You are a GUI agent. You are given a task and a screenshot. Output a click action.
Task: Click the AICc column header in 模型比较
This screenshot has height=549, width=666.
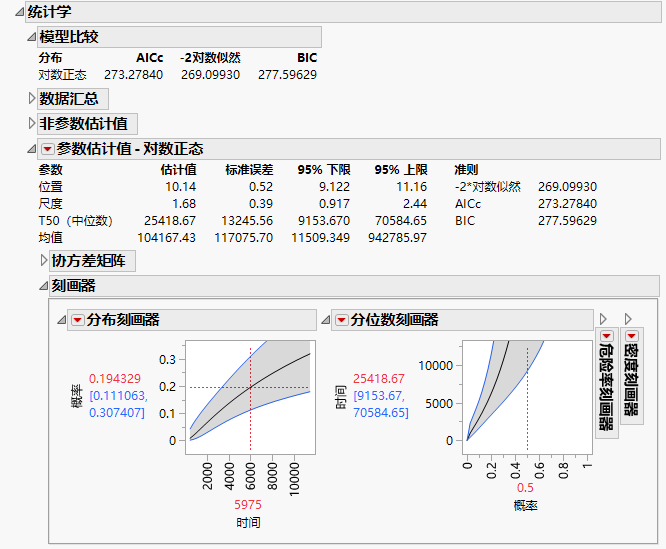pyautogui.click(x=150, y=58)
